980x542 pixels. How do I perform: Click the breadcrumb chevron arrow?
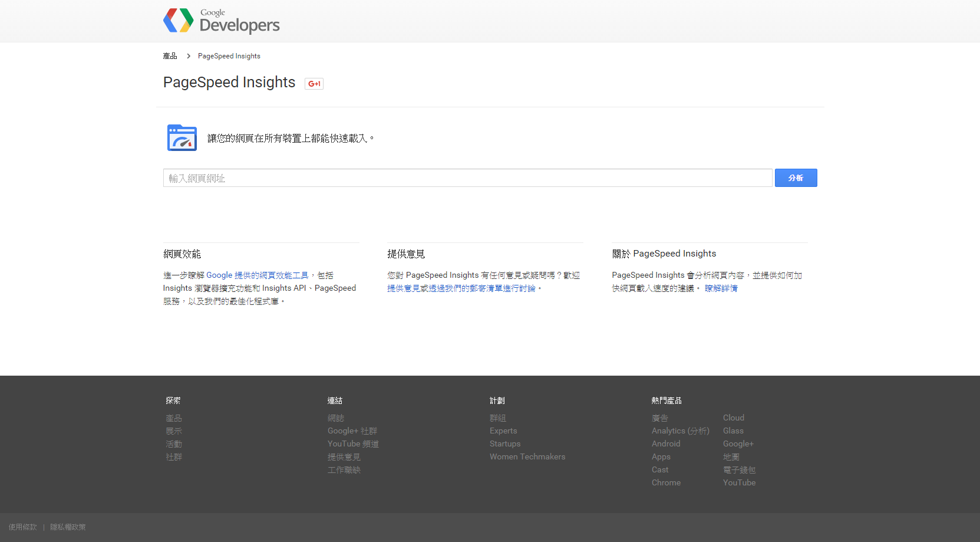click(x=189, y=56)
